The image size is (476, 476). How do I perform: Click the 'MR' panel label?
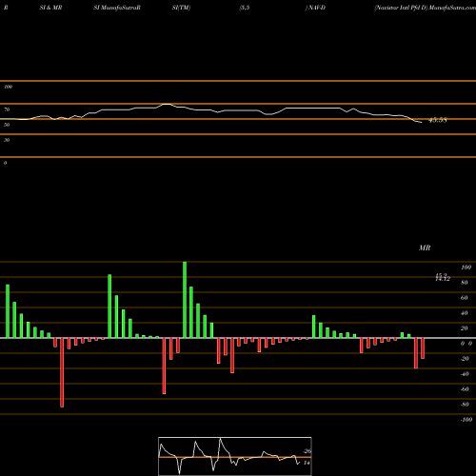point(425,248)
